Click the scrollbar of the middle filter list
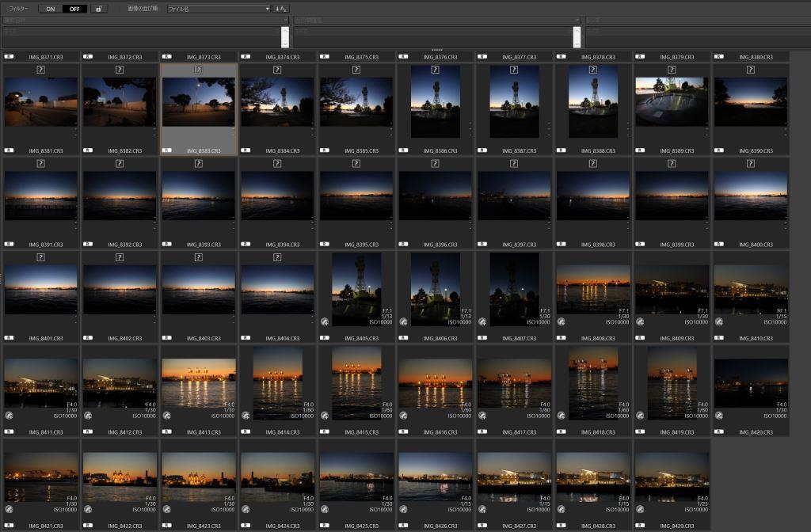This screenshot has height=532, width=811. coord(577,36)
